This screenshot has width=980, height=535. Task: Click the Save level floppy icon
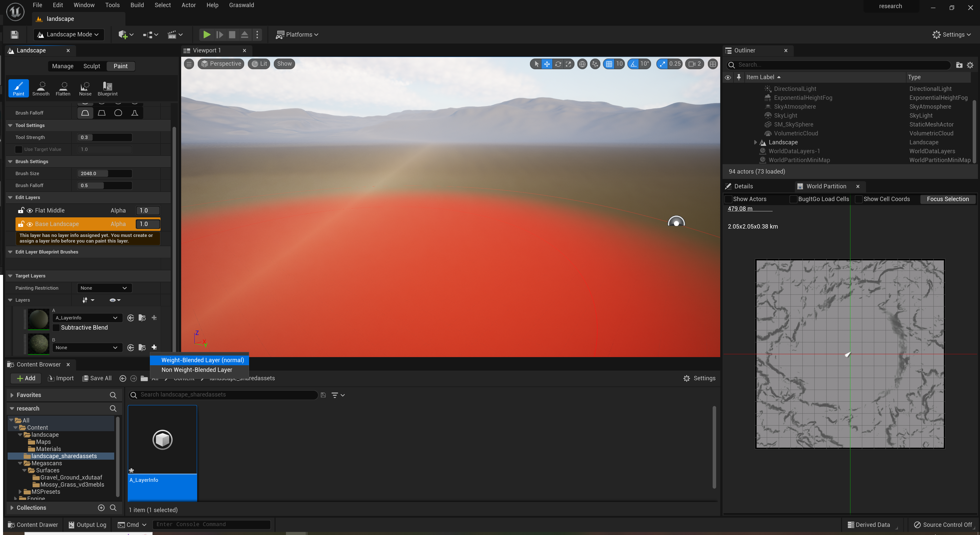click(15, 35)
